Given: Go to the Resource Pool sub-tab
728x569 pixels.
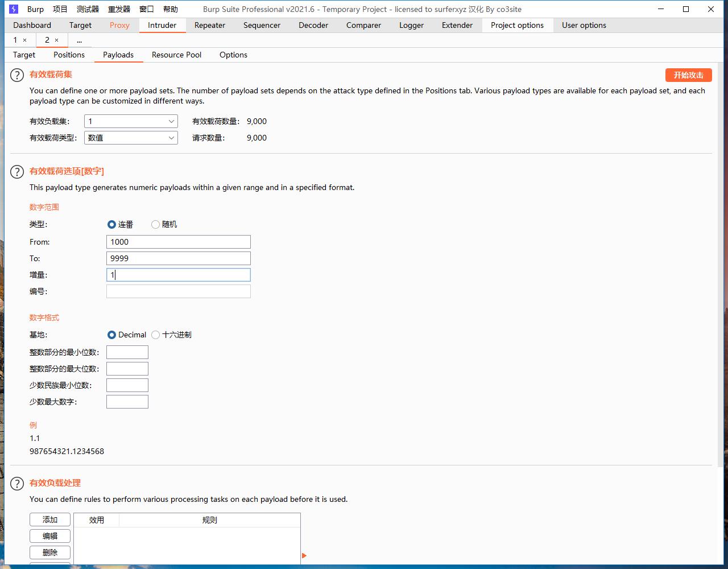Looking at the screenshot, I should coord(176,55).
